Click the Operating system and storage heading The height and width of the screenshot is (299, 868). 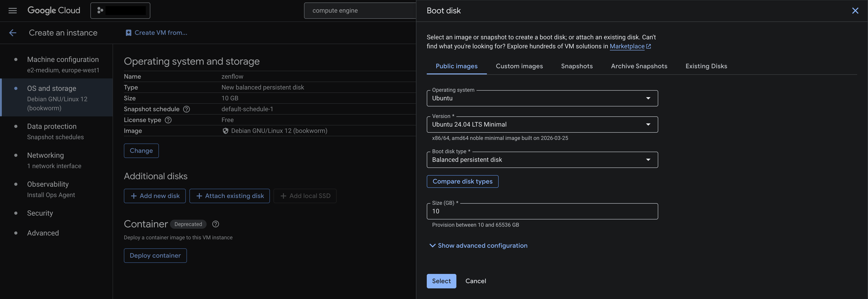tap(192, 61)
